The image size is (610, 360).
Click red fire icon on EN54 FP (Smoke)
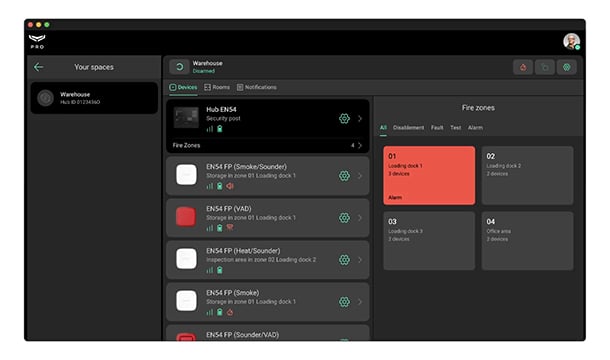[x=230, y=312]
